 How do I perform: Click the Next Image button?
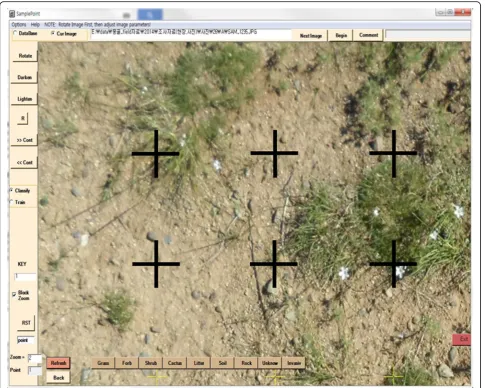(x=311, y=35)
